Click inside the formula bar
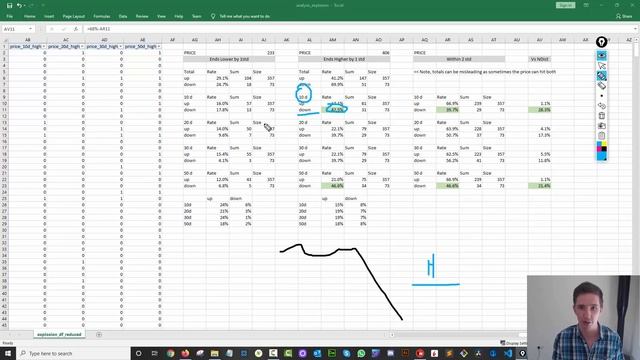The height and width of the screenshot is (360, 640). (359, 29)
